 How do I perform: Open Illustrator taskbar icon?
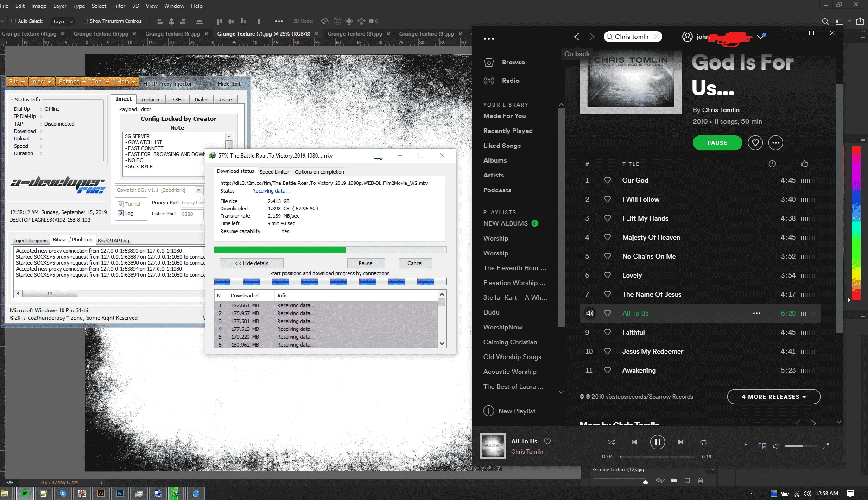101,493
